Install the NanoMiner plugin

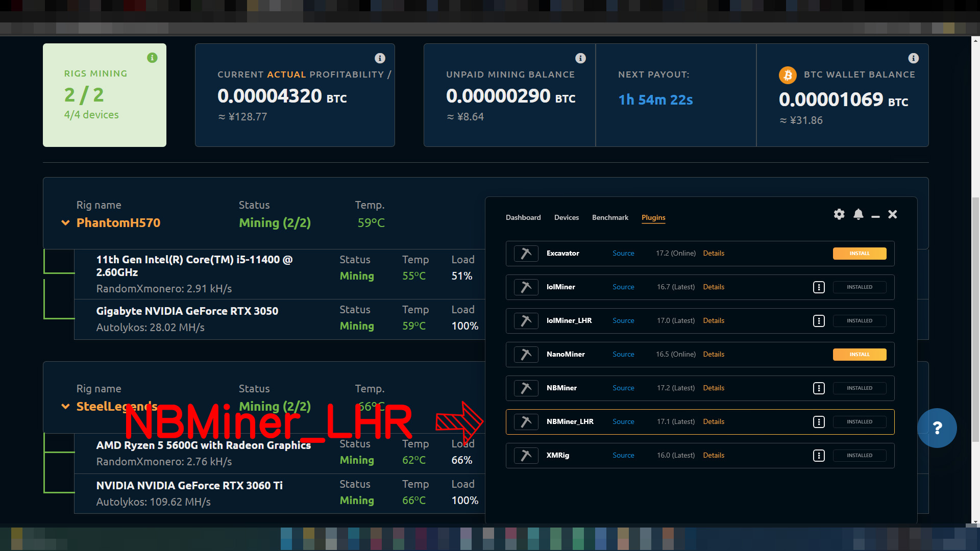click(860, 355)
